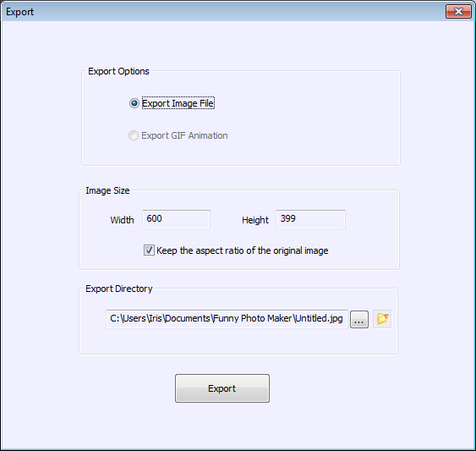
Task: Click the 'Export Directory' group heading
Action: tap(119, 289)
